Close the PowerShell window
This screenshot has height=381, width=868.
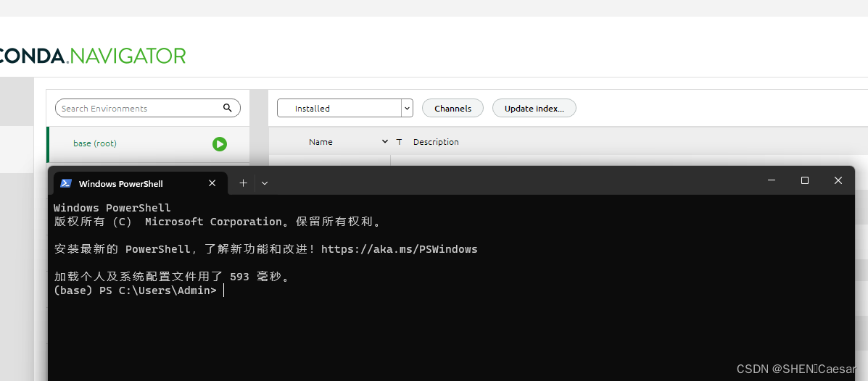point(838,180)
